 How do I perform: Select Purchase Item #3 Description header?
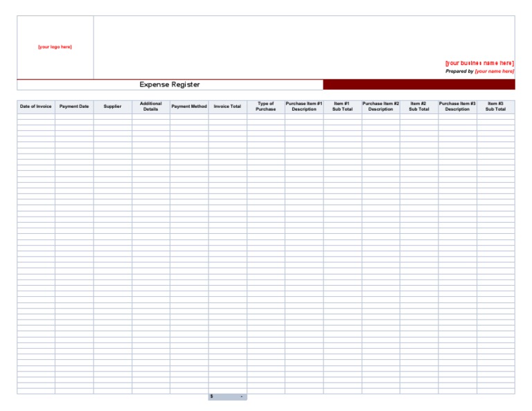(458, 107)
